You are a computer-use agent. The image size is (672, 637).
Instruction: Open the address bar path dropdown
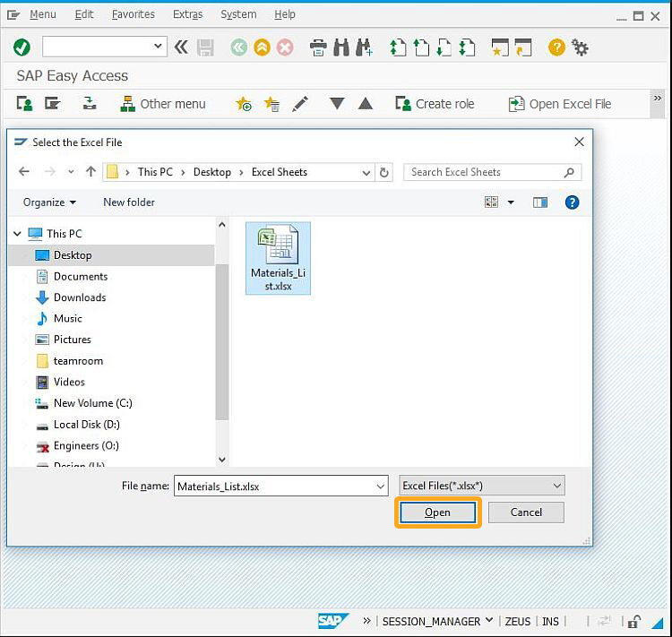[366, 172]
